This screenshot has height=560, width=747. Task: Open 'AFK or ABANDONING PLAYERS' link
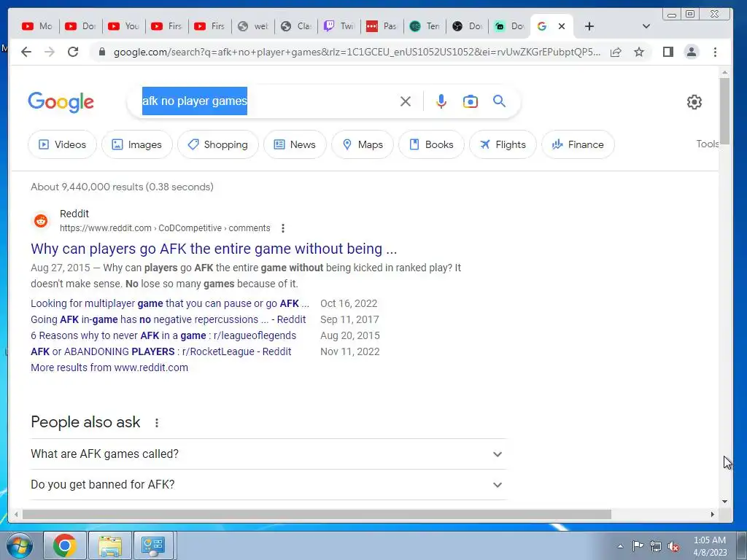pos(161,351)
